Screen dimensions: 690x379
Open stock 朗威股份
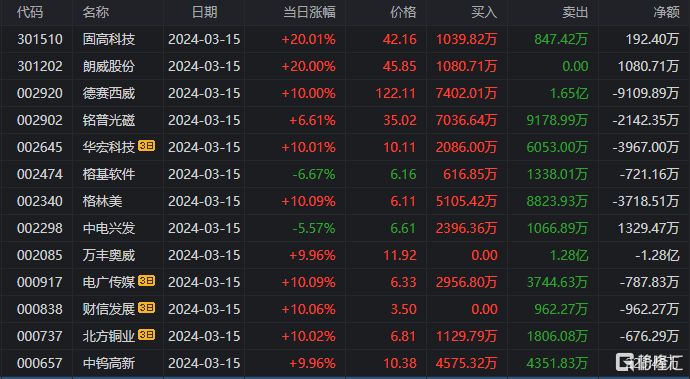pos(109,66)
